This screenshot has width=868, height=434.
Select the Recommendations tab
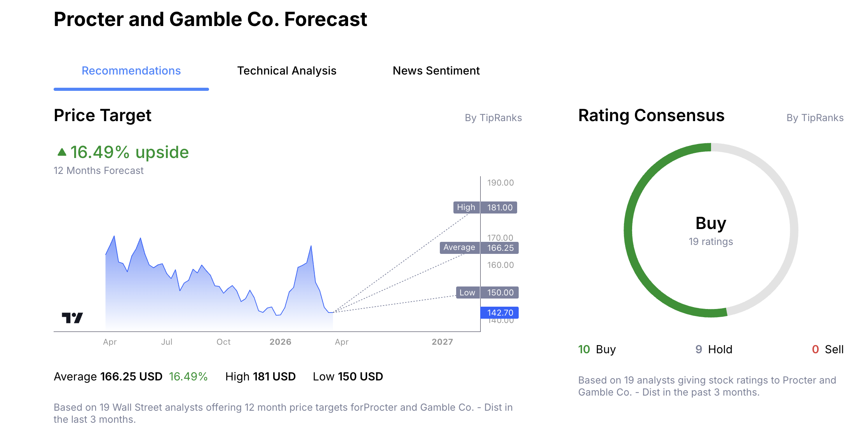pos(131,71)
